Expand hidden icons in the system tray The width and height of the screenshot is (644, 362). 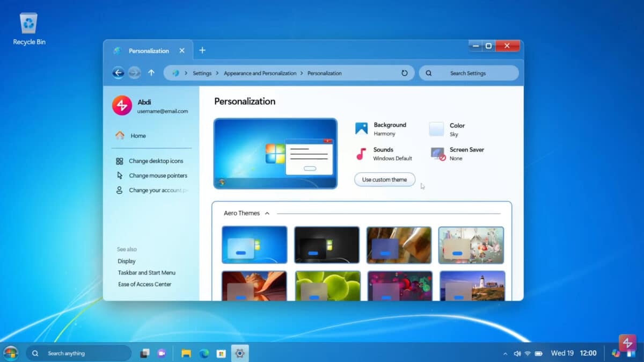(505, 353)
